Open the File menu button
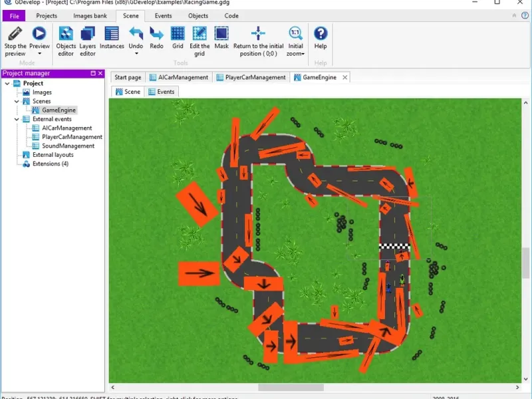Screen dimensions: 532x399 (x=13, y=15)
